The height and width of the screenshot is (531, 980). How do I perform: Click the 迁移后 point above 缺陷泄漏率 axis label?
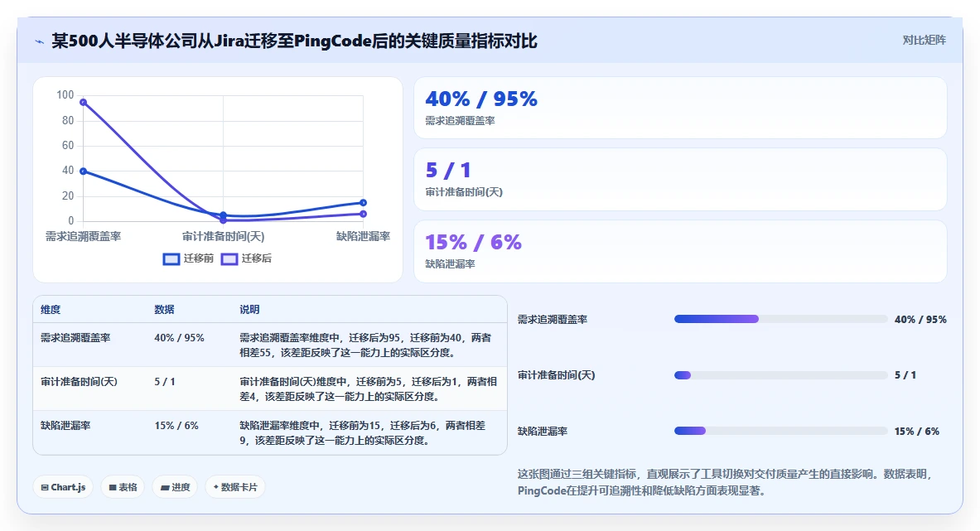pos(363,214)
